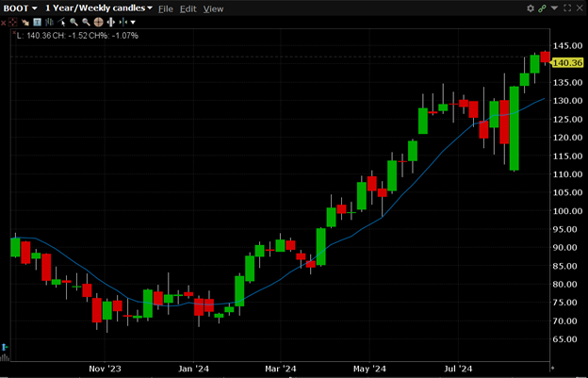
Task: Select the trendline drawing tool
Action: [61, 22]
